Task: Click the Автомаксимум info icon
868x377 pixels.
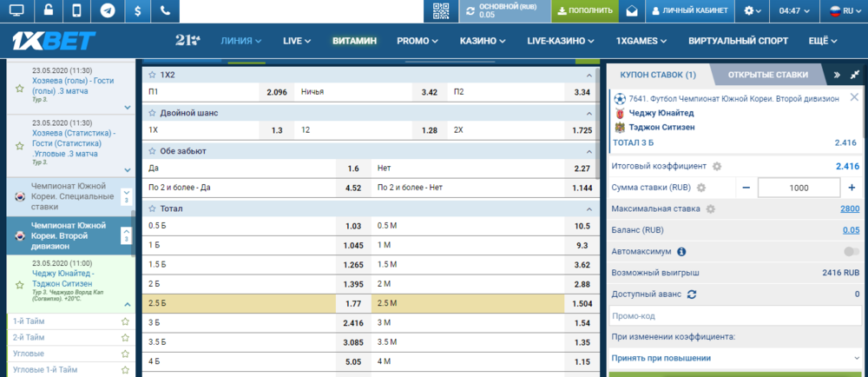Action: point(681,251)
